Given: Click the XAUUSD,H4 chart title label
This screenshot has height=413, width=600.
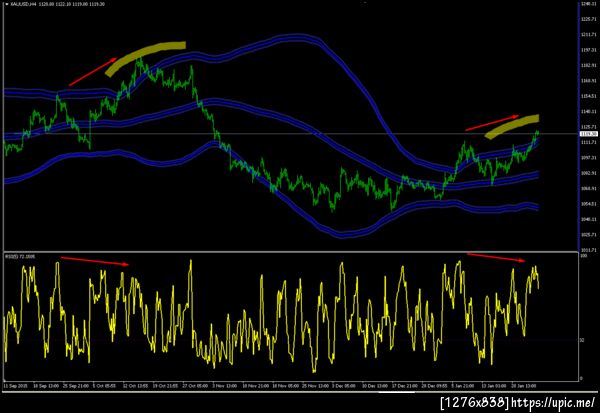Looking at the screenshot, I should [21, 4].
